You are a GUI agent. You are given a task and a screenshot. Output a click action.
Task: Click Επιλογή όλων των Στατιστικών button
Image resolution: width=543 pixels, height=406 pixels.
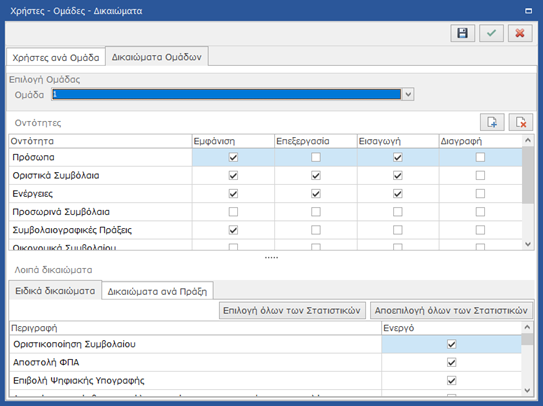(x=292, y=310)
